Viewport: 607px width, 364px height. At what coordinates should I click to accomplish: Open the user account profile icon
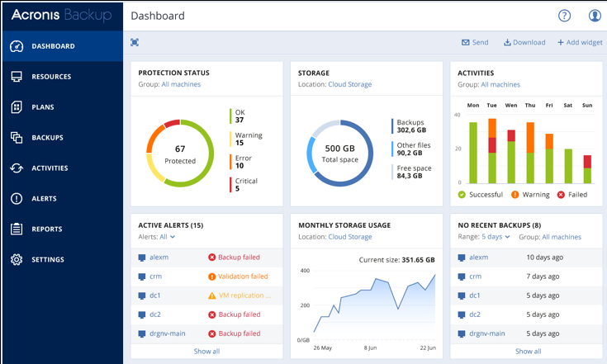pos(595,16)
